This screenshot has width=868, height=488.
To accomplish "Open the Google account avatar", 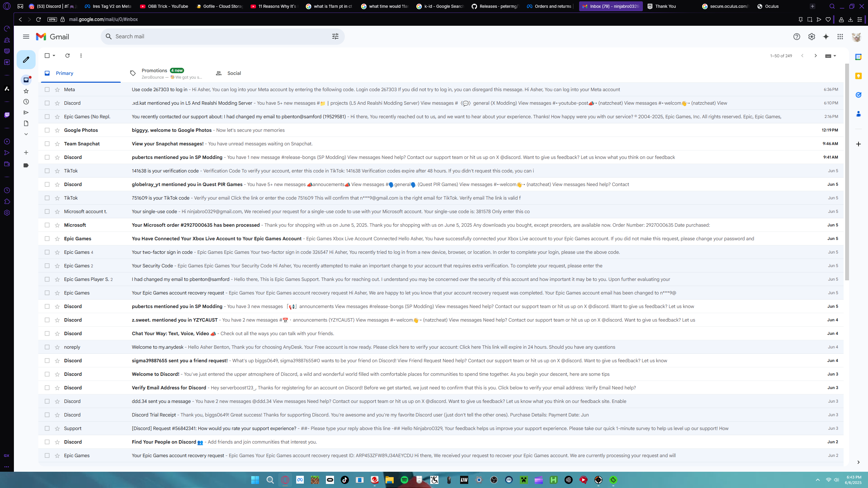I will point(856,37).
